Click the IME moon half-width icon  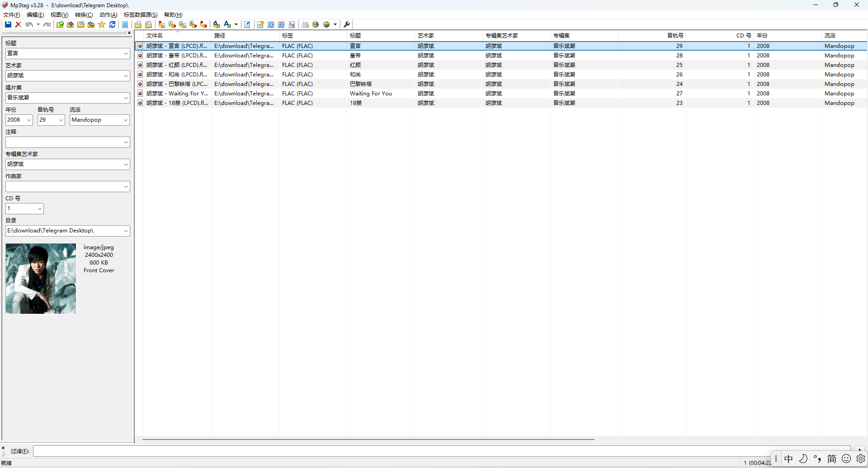pyautogui.click(x=803, y=459)
